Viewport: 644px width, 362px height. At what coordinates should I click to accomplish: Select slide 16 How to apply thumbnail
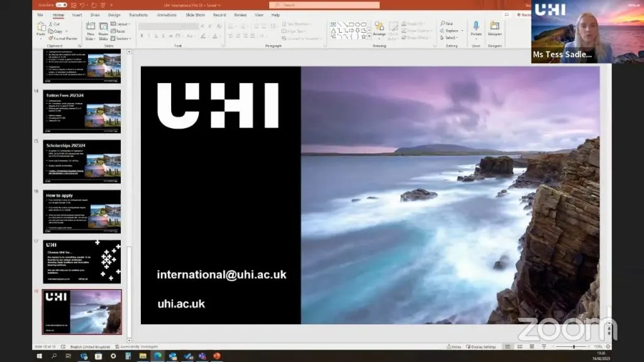click(82, 211)
